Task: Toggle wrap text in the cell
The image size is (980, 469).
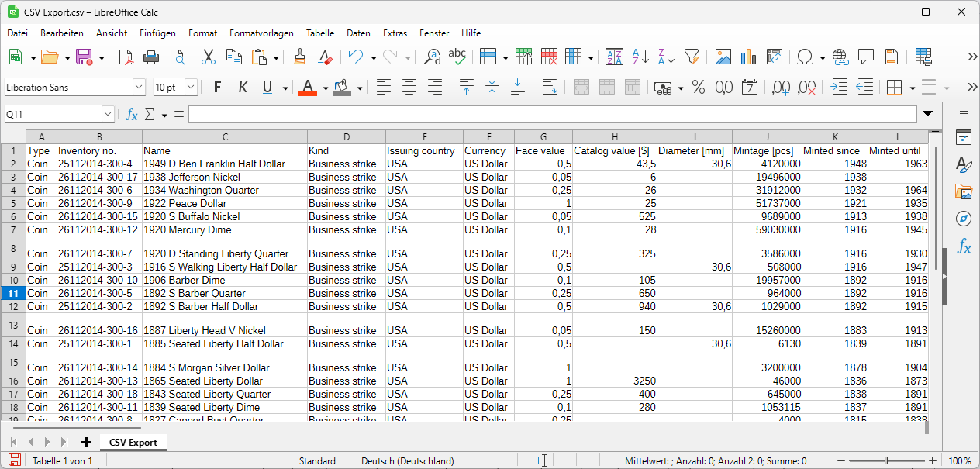Action: (x=550, y=88)
